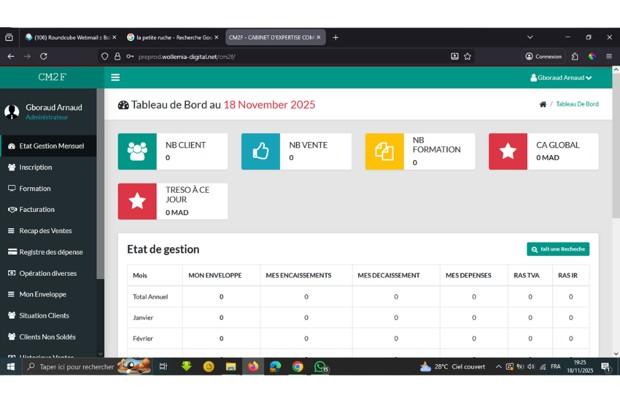Click the NB FORMATION copy icon tile
620x403 pixels.
pyautogui.click(x=384, y=151)
